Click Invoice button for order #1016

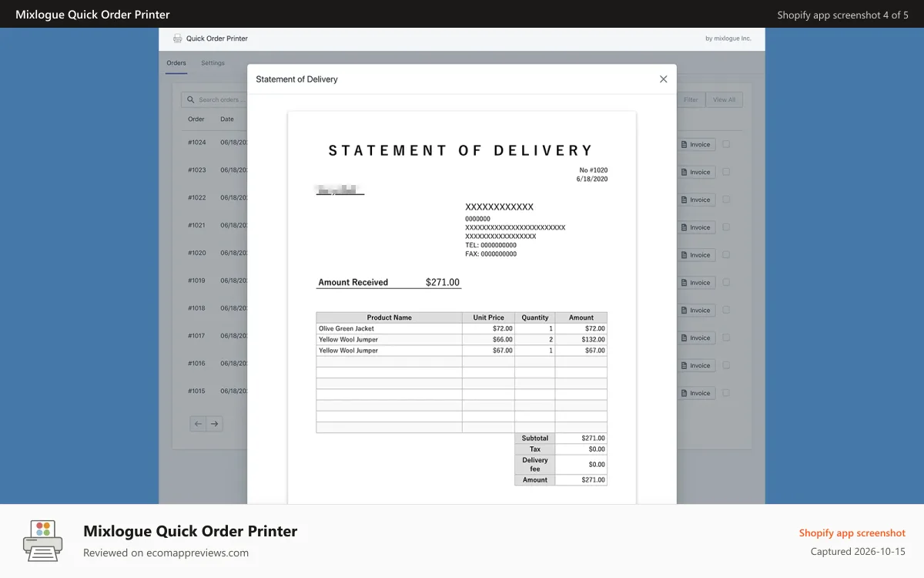click(x=696, y=365)
